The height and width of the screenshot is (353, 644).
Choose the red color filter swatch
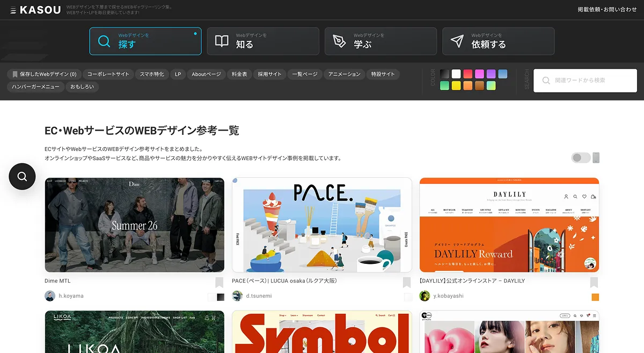468,74
